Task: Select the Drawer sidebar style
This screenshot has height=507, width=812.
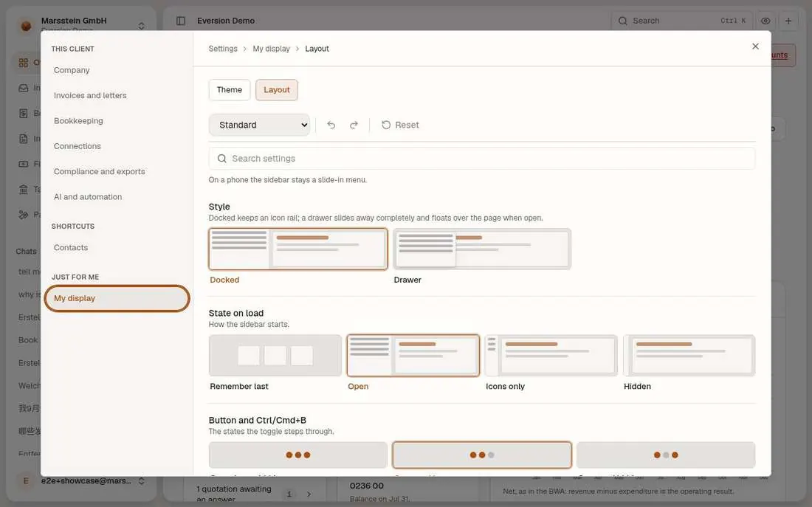Action: click(x=482, y=249)
